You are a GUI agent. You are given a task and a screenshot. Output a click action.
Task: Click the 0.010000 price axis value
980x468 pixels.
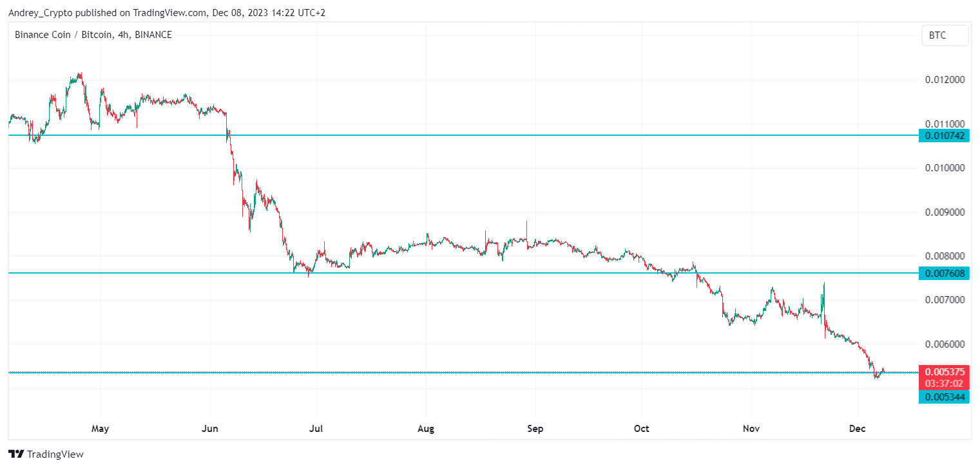pyautogui.click(x=945, y=168)
